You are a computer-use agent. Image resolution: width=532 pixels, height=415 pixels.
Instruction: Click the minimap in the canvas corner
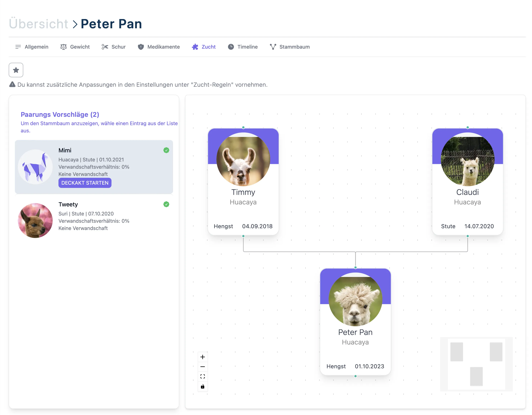tap(476, 364)
